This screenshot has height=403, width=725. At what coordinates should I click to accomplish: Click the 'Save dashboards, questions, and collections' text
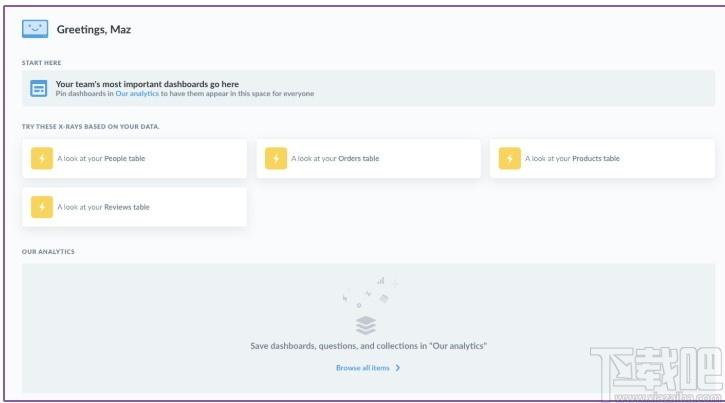[369, 346]
